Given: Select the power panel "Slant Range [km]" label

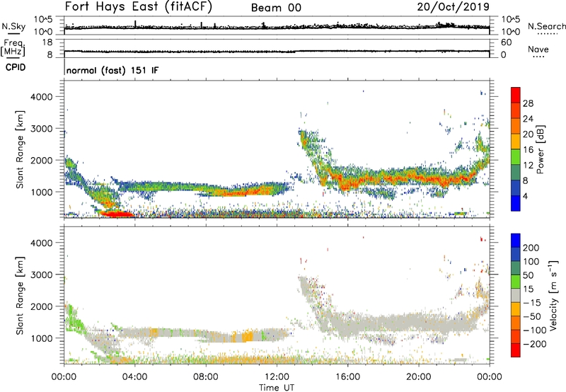Looking at the screenshot, I should point(20,149).
